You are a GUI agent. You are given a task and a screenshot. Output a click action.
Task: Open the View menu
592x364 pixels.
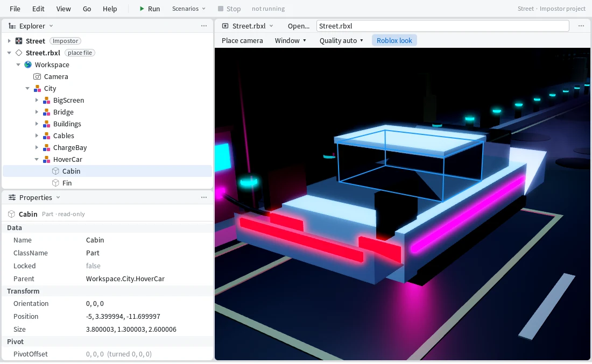click(64, 9)
